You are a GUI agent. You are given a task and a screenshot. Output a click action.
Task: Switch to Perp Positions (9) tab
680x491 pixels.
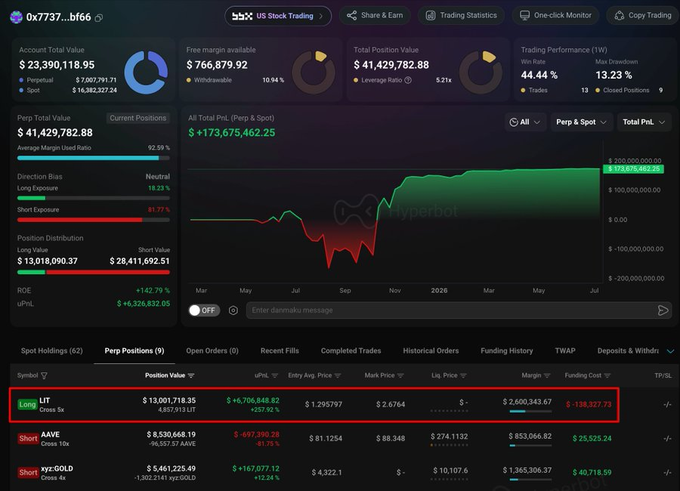134,350
